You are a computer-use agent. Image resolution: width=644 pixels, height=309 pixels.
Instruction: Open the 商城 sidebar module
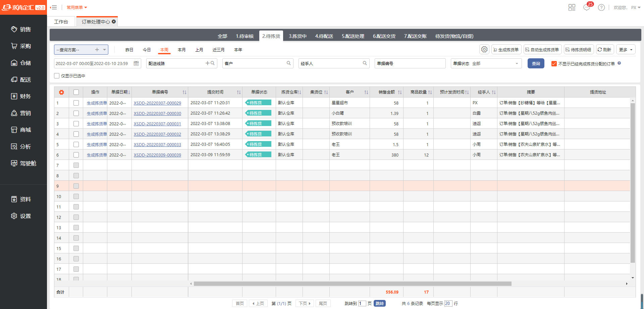(x=21, y=130)
